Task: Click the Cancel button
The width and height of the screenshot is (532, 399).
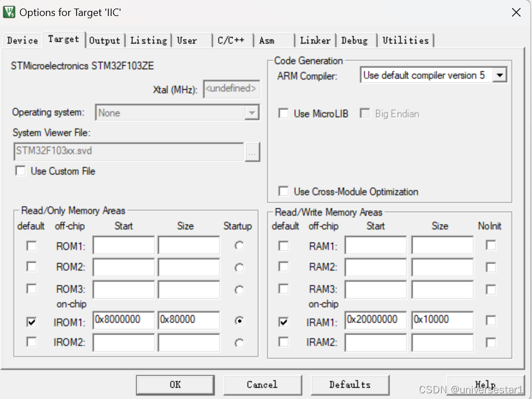Action: [262, 385]
